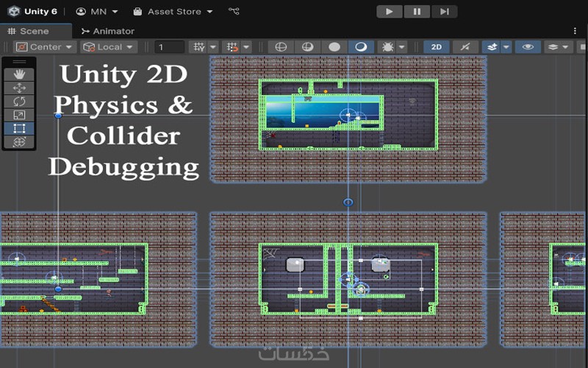This screenshot has height=368, width=588.
Task: Expand the grid visibility options arrow
Action: click(x=213, y=47)
